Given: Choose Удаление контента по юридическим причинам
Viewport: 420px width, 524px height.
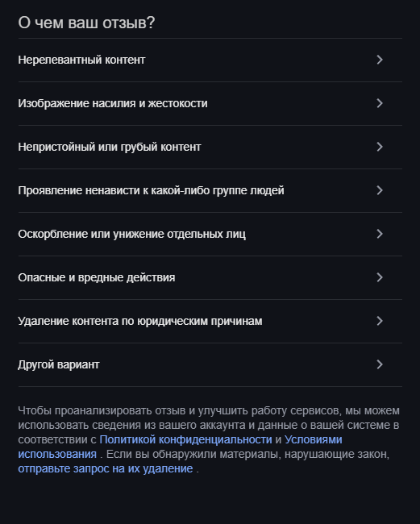Looking at the screenshot, I should (210, 321).
